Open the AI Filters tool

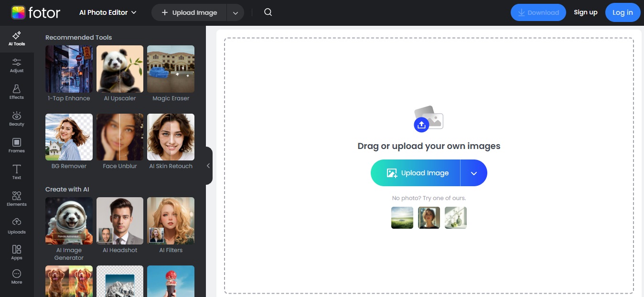[171, 225]
